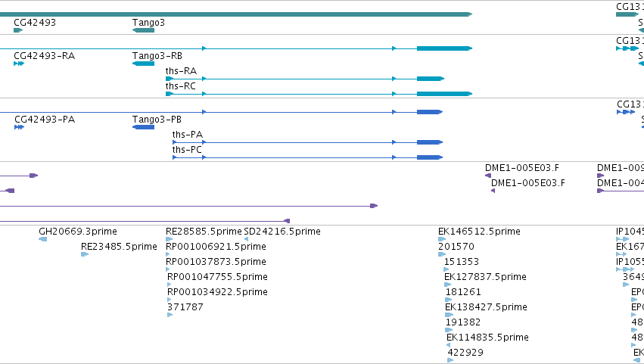Screen dimensions: 644x364
Task: Click the first DME1-005E03.F marker arrow
Action: coord(488,176)
